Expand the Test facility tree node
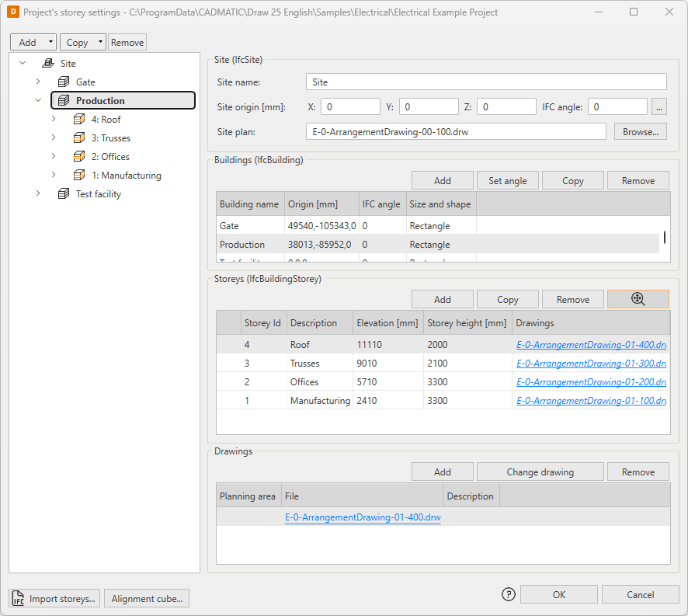The width and height of the screenshot is (688, 616). point(38,194)
